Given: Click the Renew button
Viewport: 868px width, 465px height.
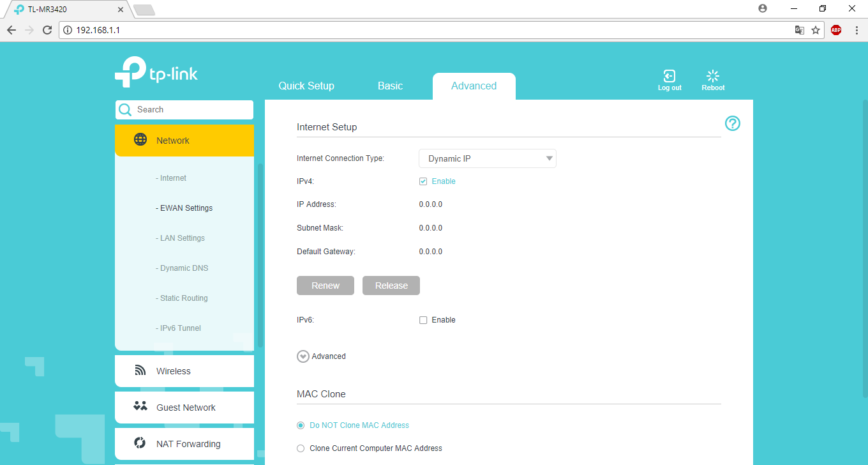Looking at the screenshot, I should click(325, 286).
